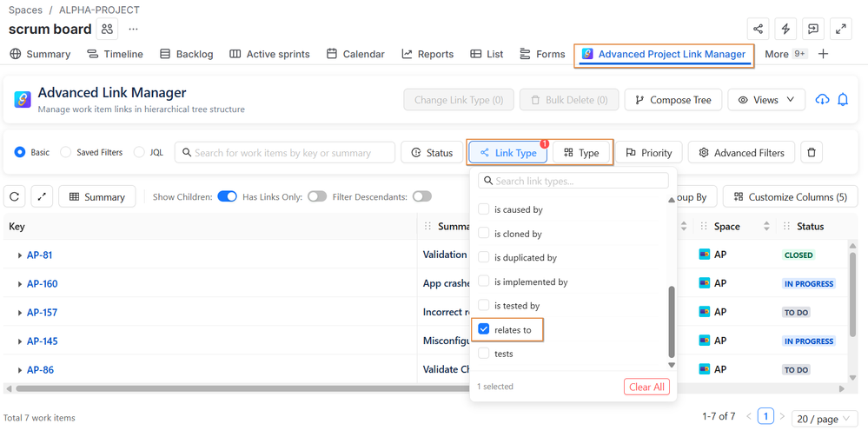Click the feedback speech bubble icon
This screenshot has height=437, width=868.
click(813, 29)
